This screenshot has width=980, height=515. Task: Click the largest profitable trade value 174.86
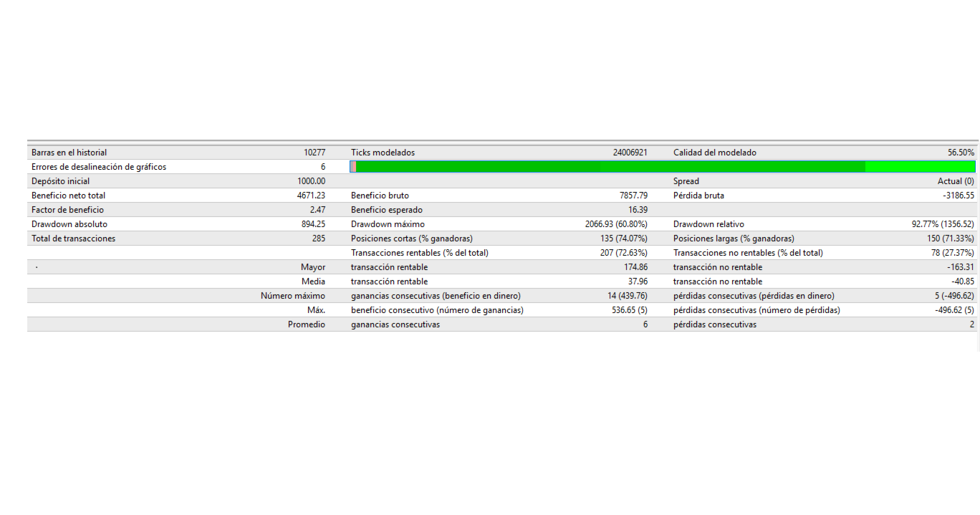(x=636, y=267)
